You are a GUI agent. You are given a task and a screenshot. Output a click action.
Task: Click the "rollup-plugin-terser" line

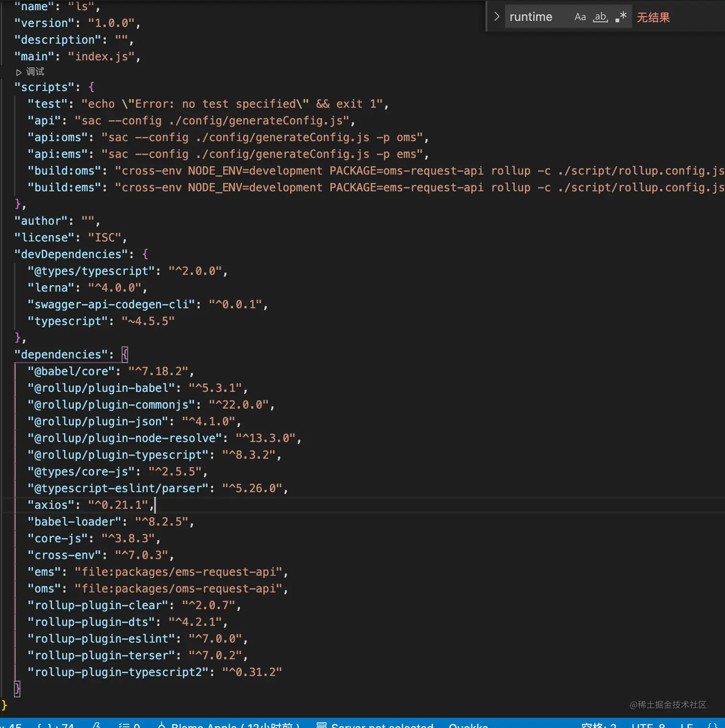pos(138,656)
